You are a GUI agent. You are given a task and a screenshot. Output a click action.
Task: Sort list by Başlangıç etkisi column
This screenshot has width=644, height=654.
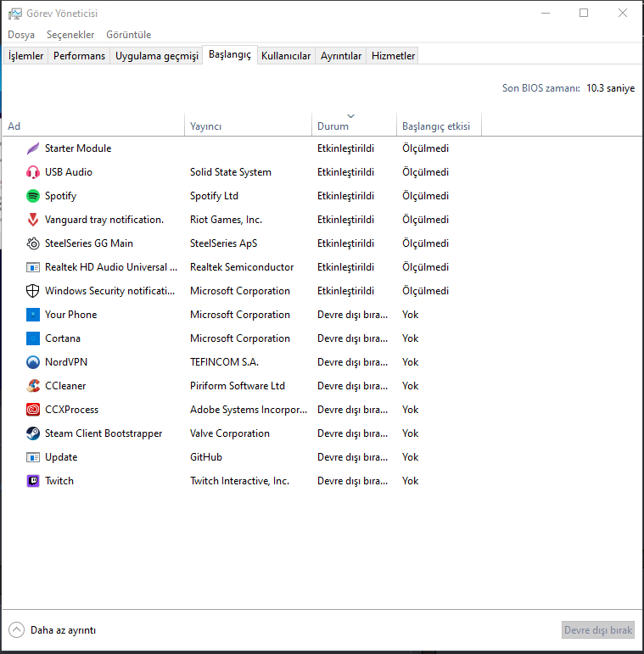(x=435, y=126)
